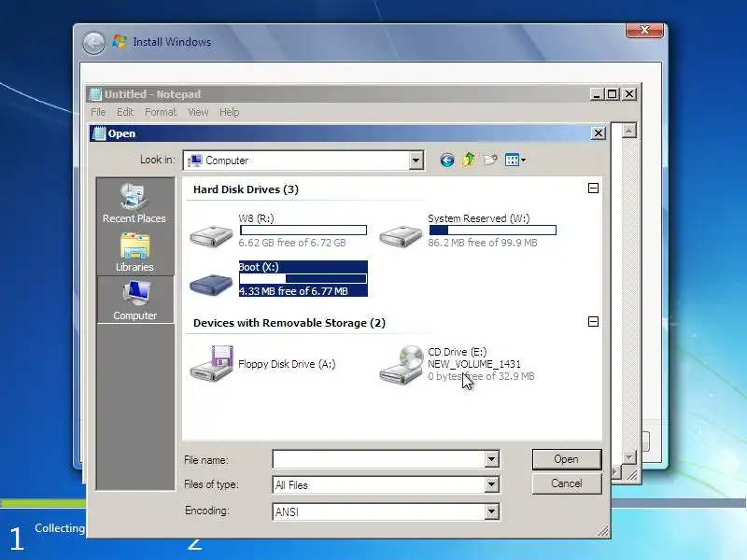
Task: Go up one folder level
Action: (x=469, y=160)
